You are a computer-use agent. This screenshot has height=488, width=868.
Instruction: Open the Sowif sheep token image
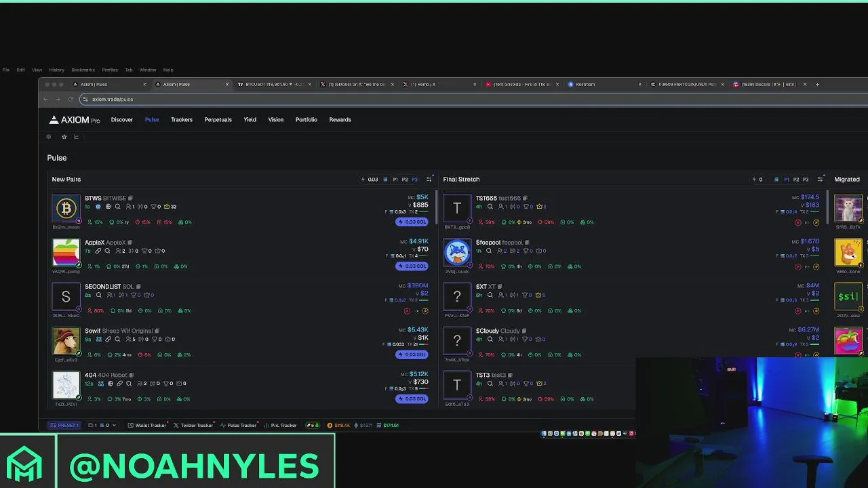point(66,340)
